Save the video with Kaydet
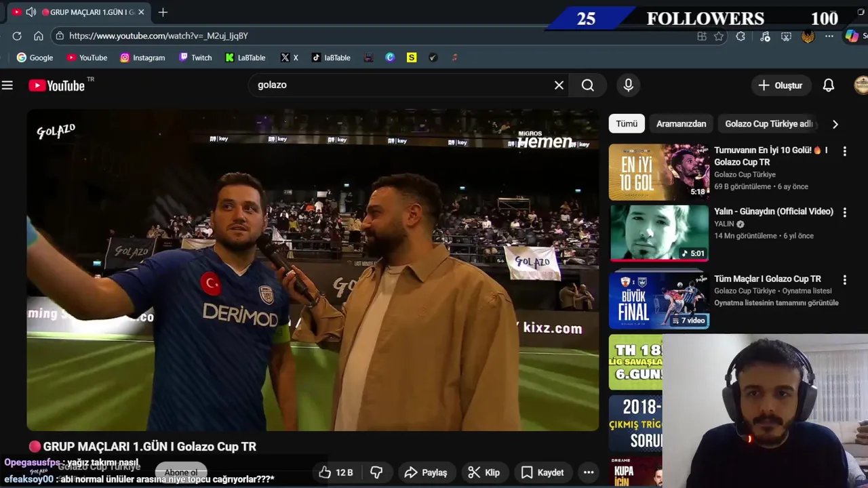 click(542, 472)
